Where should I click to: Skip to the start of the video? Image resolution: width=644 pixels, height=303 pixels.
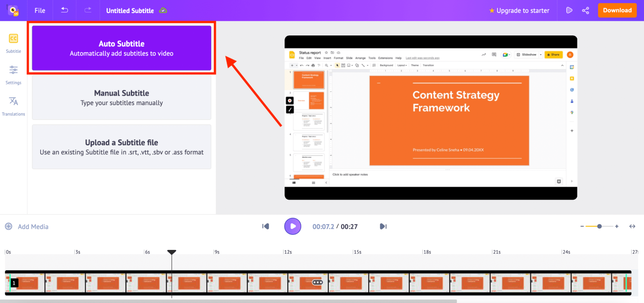265,226
